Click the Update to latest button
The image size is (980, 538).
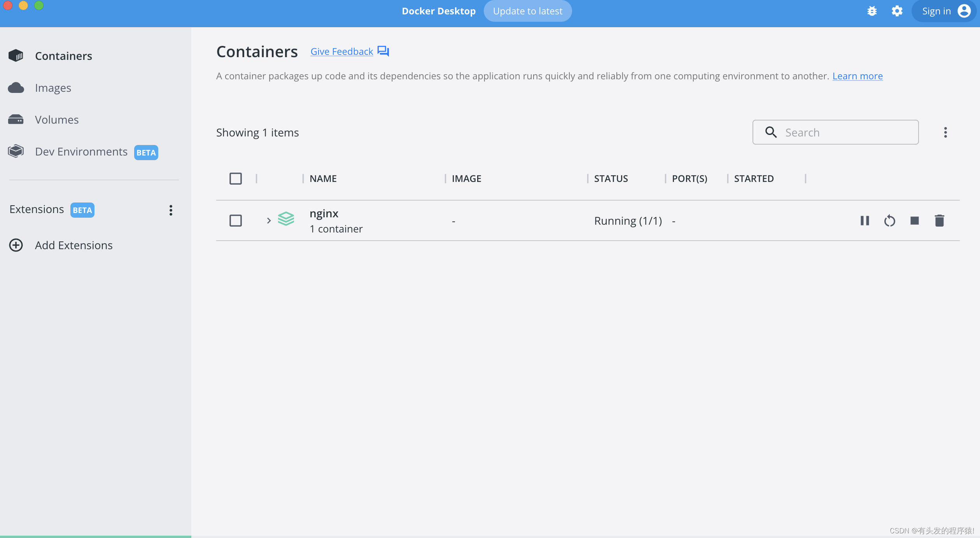click(x=528, y=11)
